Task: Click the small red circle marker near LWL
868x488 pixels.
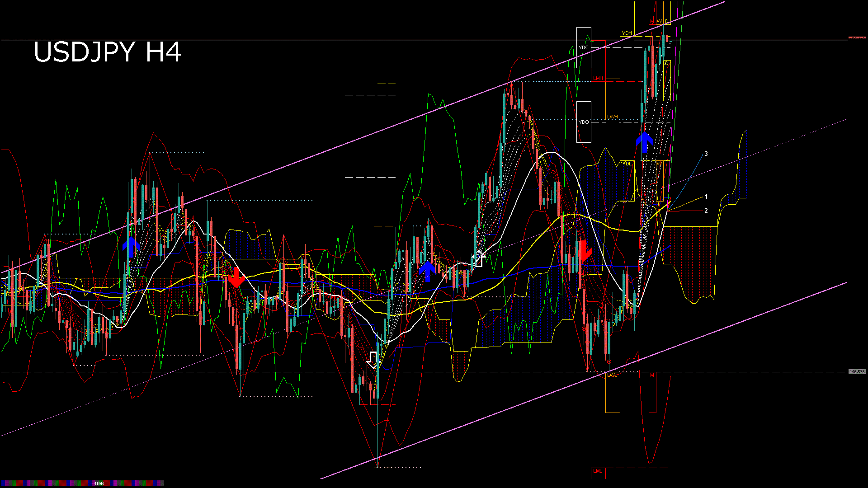Action: pos(609,362)
